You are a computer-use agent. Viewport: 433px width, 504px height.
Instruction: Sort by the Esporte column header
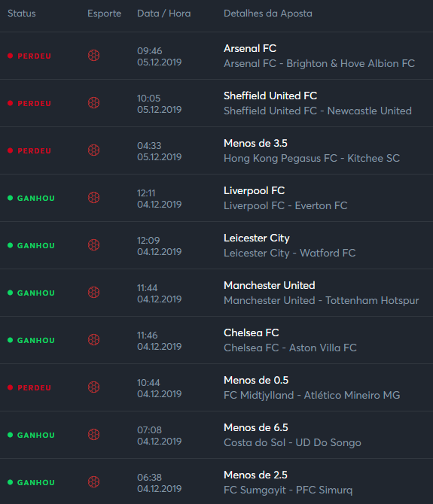click(104, 14)
